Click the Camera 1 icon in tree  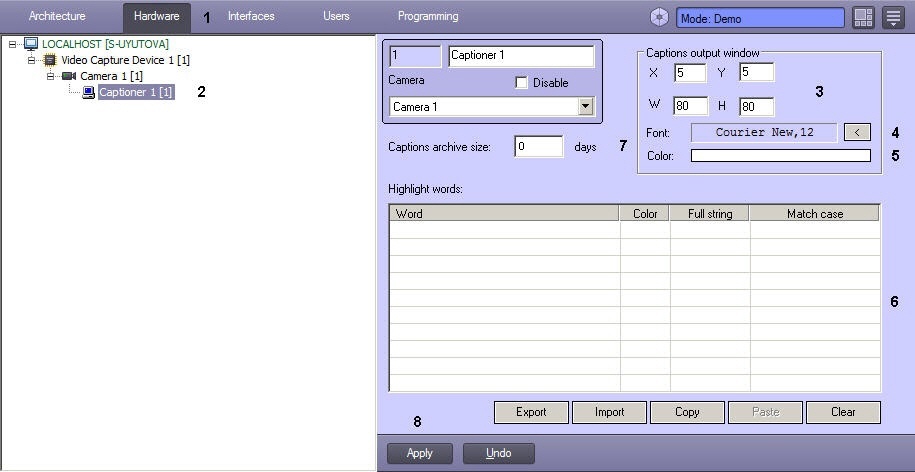click(x=69, y=76)
